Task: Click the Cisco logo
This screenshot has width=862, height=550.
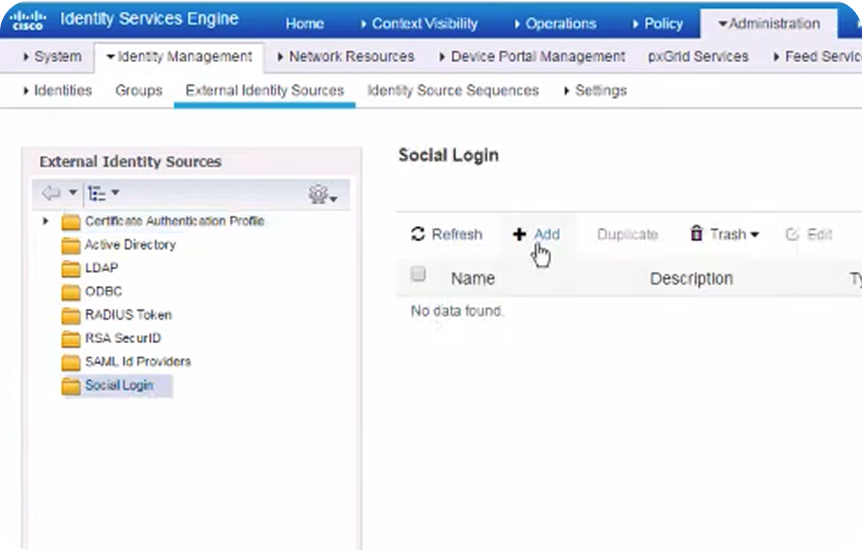Action: [x=27, y=20]
